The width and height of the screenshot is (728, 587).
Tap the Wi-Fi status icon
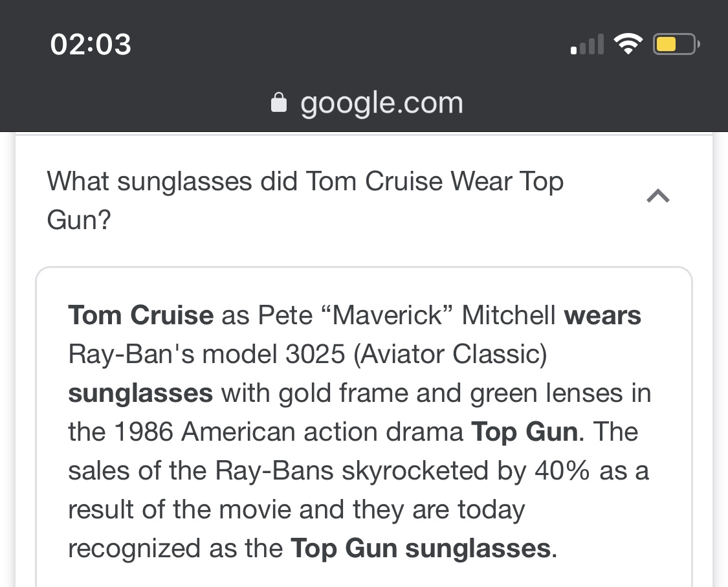point(628,44)
